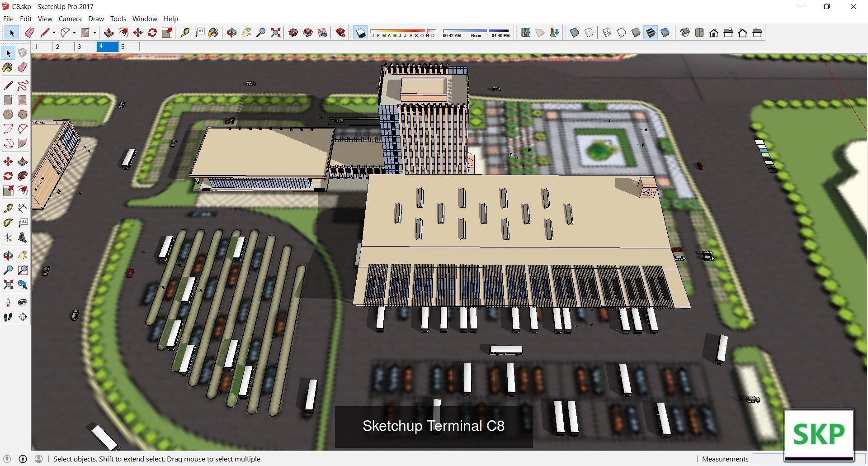Image resolution: width=868 pixels, height=466 pixels.
Task: Select the Follow Me tool in the side toolbar
Action: 23,176
